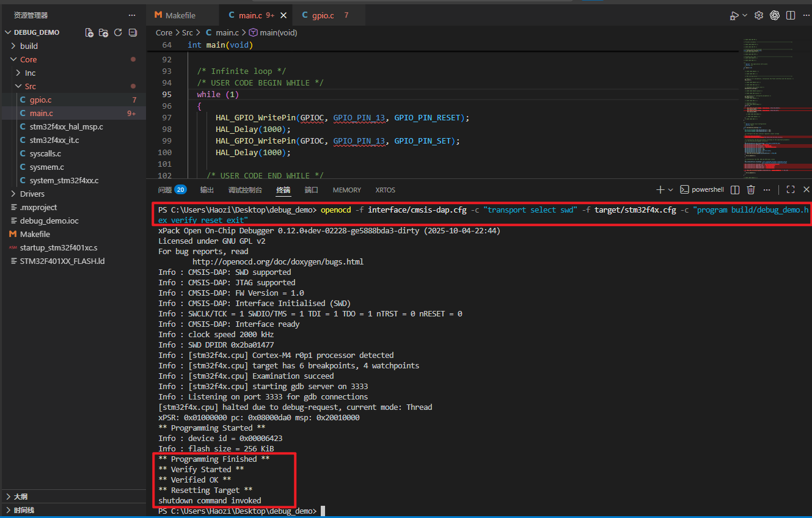Open the run and debug dropdown arrow
The image size is (812, 518).
pos(745,16)
